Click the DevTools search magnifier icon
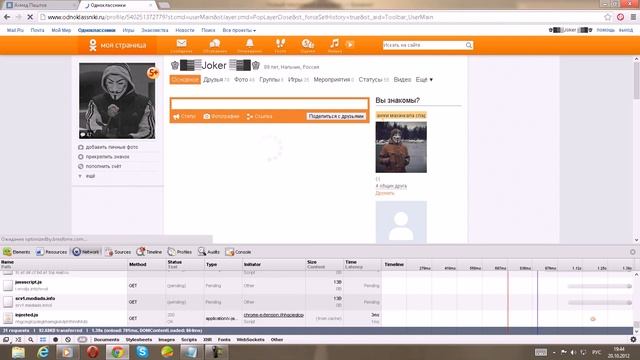Image resolution: width=640 pixels, height=360 pixels. click(x=31, y=340)
